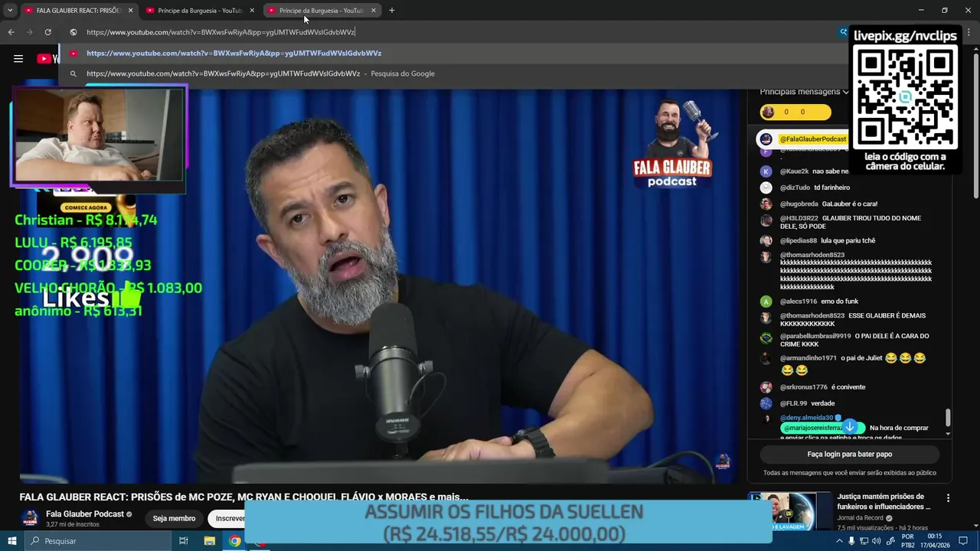Click the chat panel scrollbar thumb
This screenshot has width=980, height=551.
pos(948,417)
